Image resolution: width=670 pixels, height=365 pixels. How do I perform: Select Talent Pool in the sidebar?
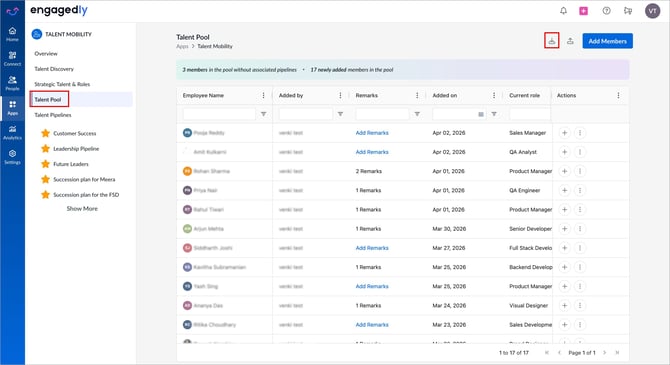(48, 100)
